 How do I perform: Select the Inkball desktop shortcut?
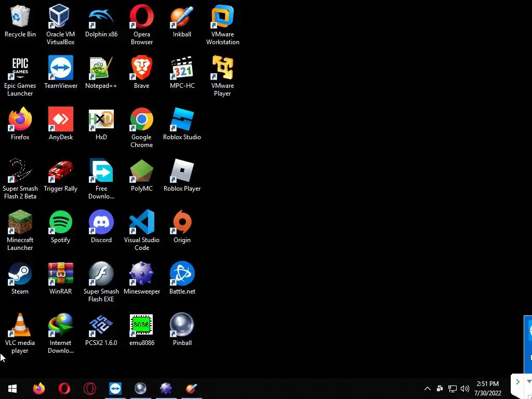point(182,22)
